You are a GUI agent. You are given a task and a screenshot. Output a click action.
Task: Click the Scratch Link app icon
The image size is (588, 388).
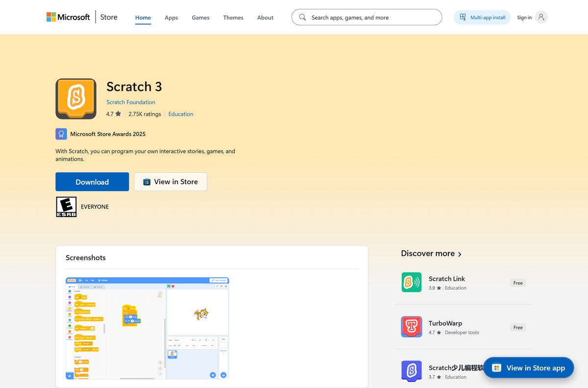coord(412,282)
